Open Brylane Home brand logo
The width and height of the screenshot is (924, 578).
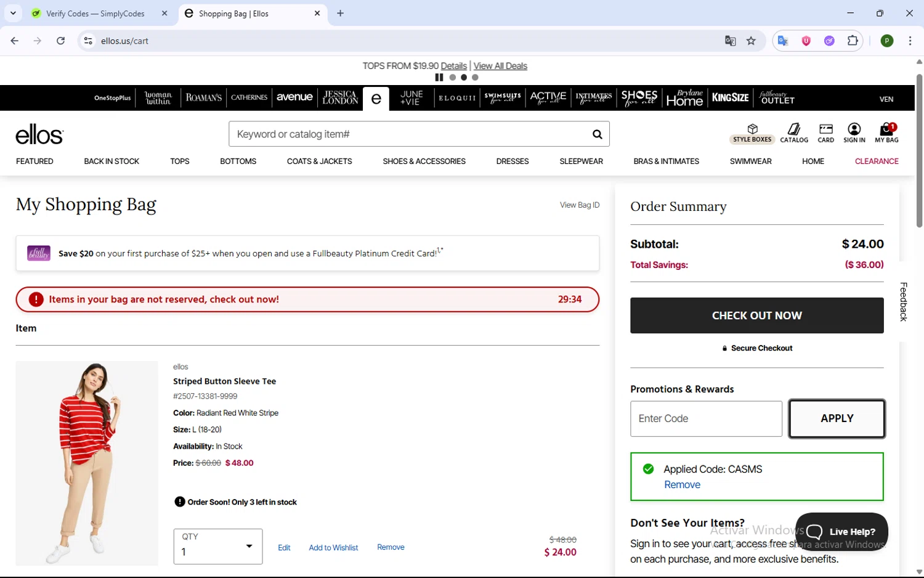[684, 98]
